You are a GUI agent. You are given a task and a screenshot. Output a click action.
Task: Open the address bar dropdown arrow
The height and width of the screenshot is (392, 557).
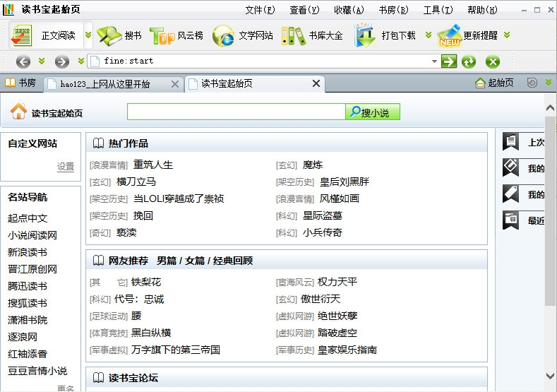click(434, 61)
